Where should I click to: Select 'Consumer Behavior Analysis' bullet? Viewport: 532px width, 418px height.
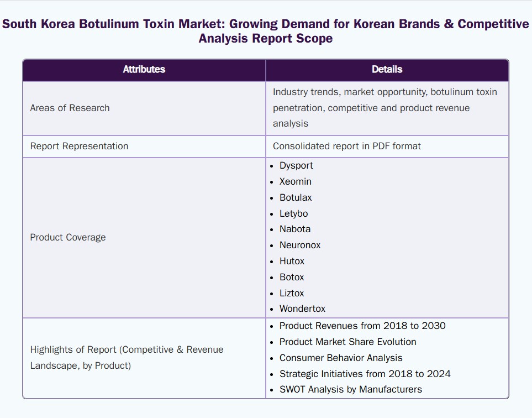click(341, 358)
